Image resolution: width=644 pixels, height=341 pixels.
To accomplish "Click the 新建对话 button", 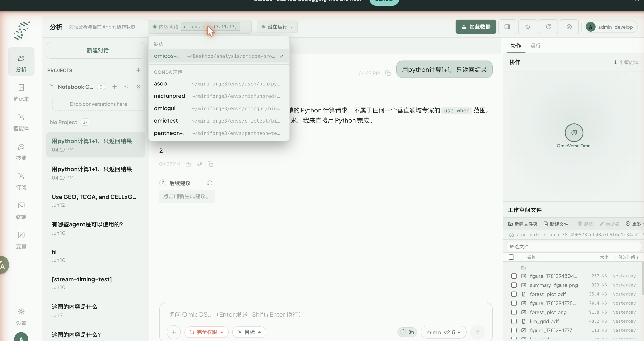I will (96, 50).
